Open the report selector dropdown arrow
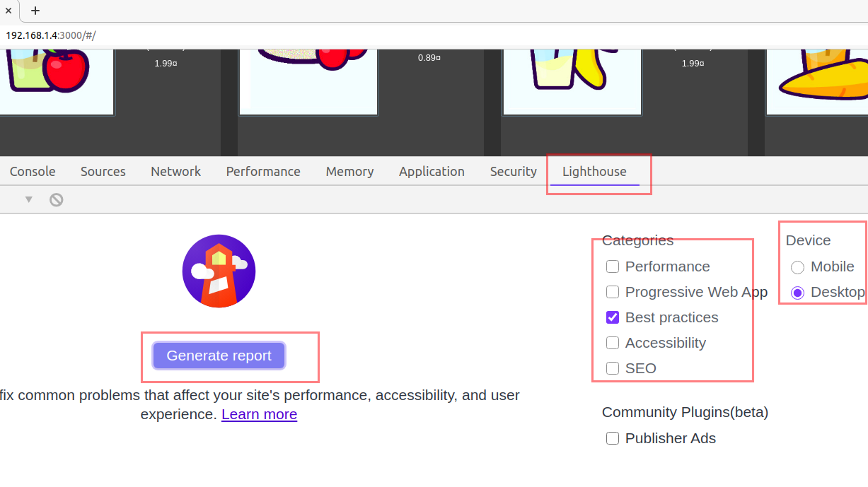 (x=29, y=199)
